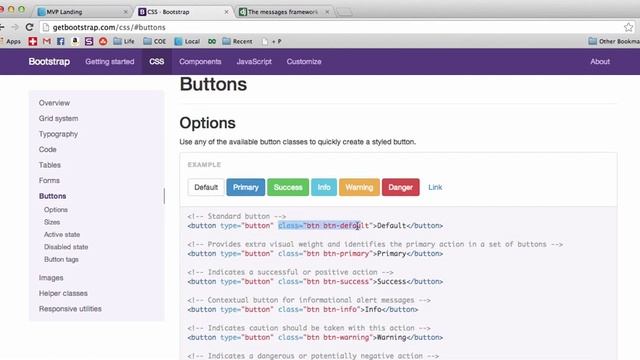Open the COE bookmarks folder

(x=155, y=41)
